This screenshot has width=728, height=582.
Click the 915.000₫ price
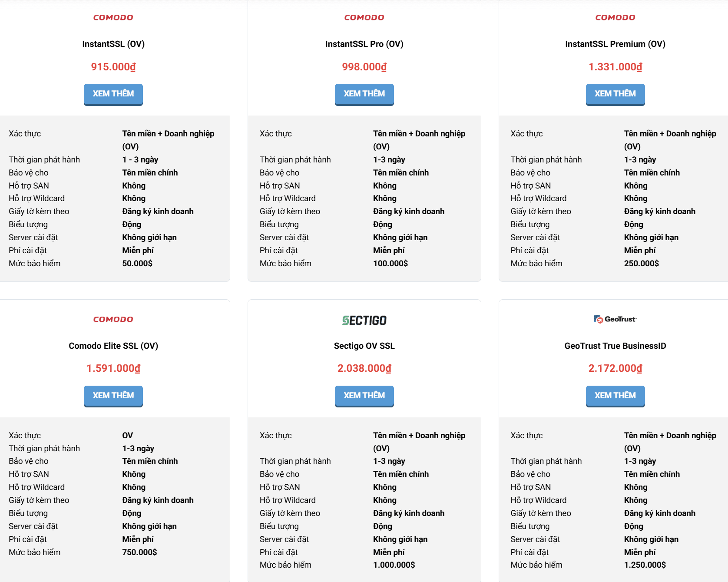coord(113,67)
